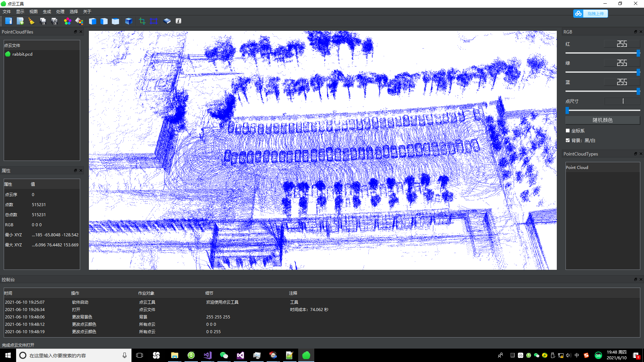Click the broom clear icon

point(32,21)
